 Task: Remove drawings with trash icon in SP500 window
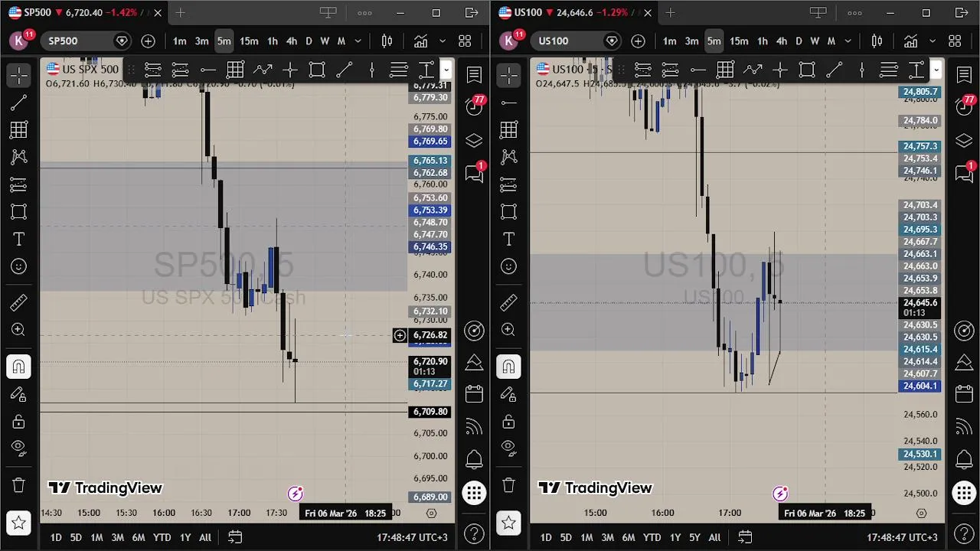[19, 485]
